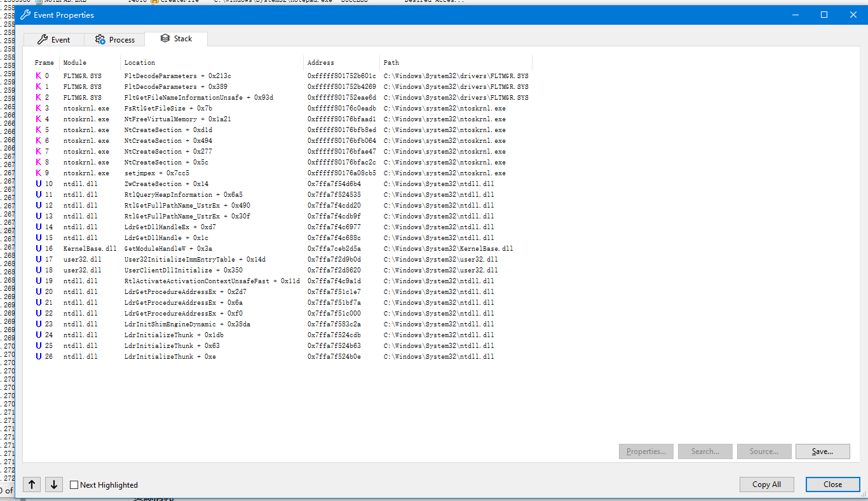Click the kernel K icon for frame 0
868x501 pixels.
point(38,76)
